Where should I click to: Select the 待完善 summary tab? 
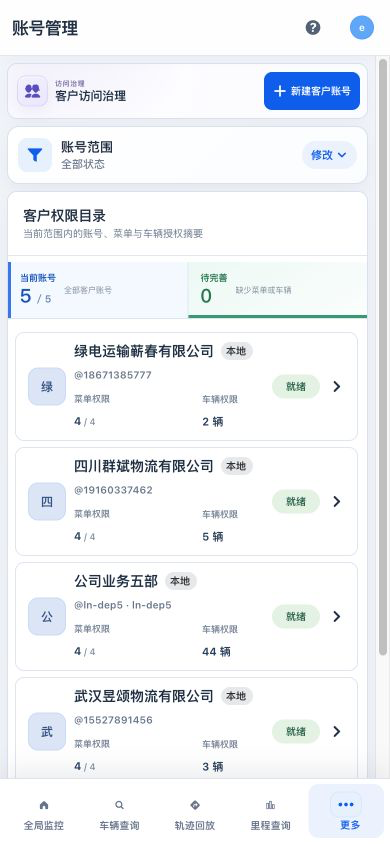pos(278,290)
